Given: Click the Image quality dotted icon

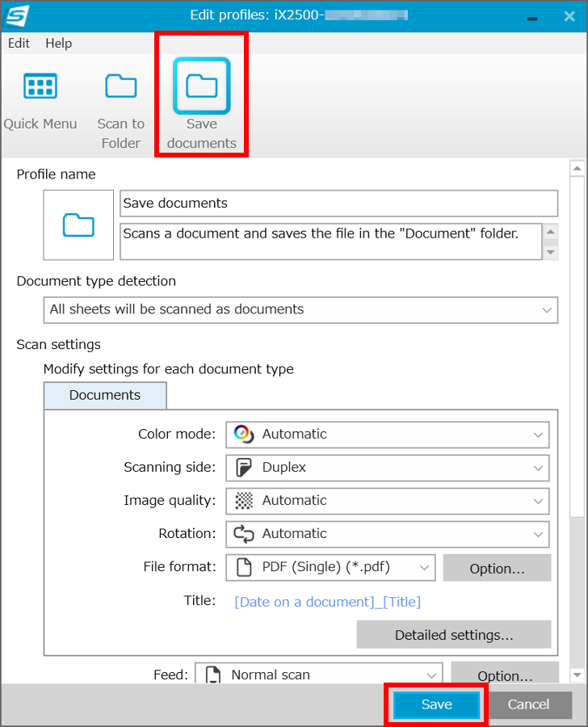Looking at the screenshot, I should [x=243, y=501].
